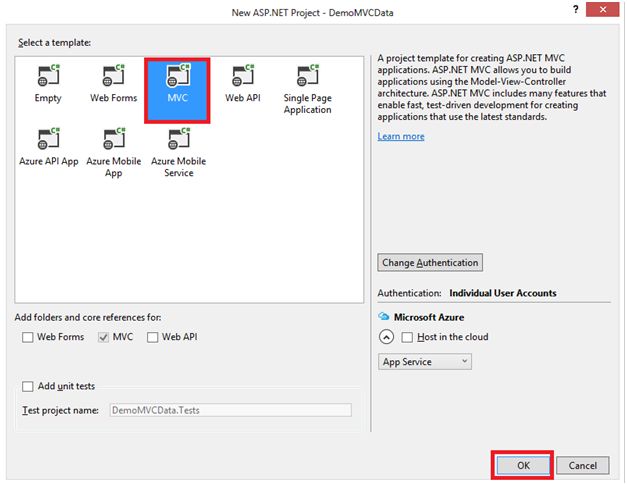
Task: Select Single Page Application template
Action: (308, 90)
